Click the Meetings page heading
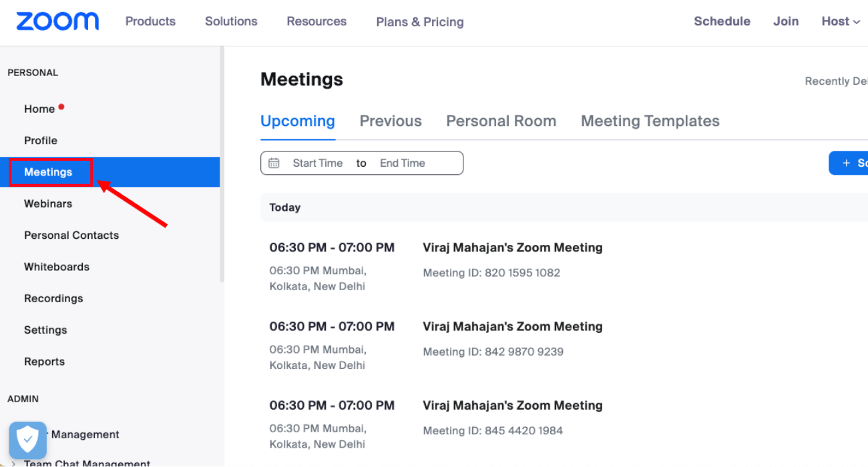The image size is (868, 467). coord(302,79)
